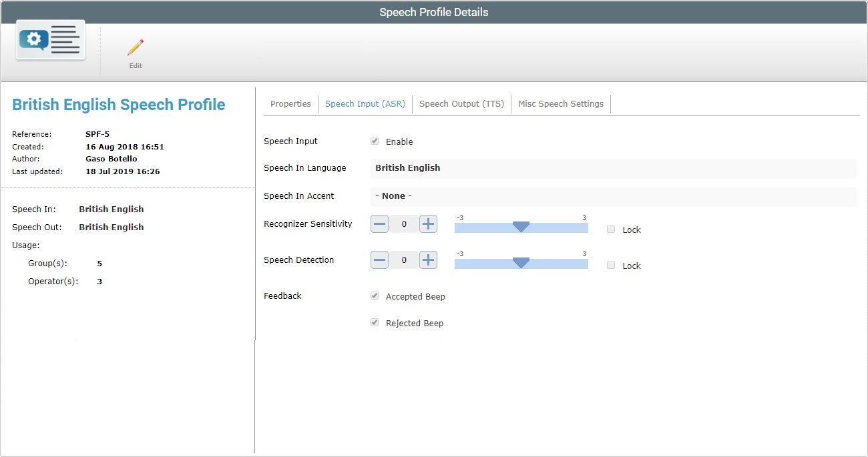
Task: Click the speech profile application logo icon
Action: click(x=49, y=40)
